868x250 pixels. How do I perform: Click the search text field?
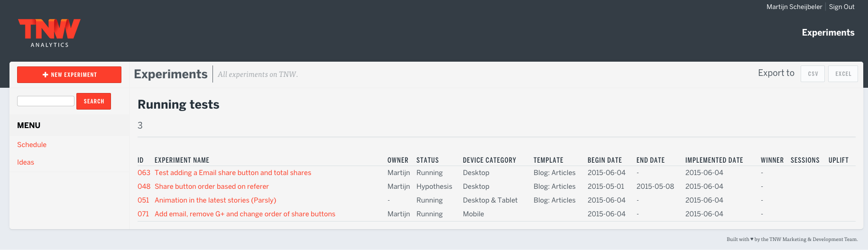click(x=46, y=101)
